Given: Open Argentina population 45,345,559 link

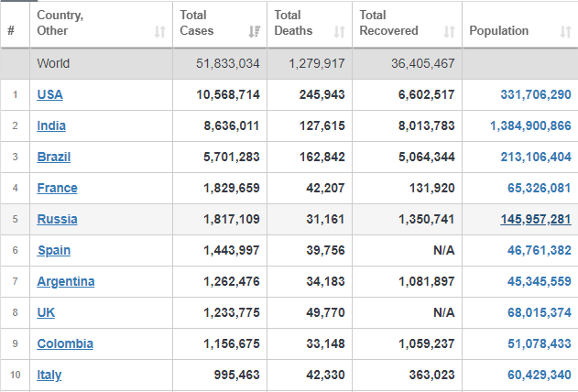Looking at the screenshot, I should pos(539,281).
